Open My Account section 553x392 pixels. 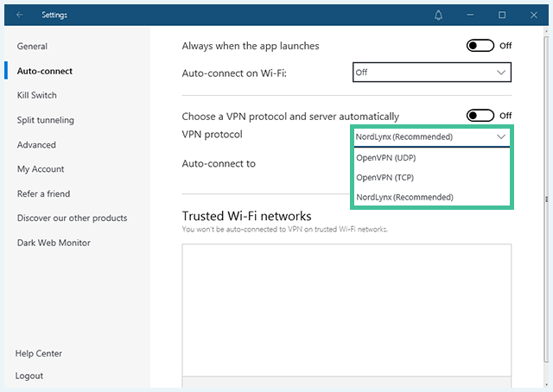tap(41, 169)
